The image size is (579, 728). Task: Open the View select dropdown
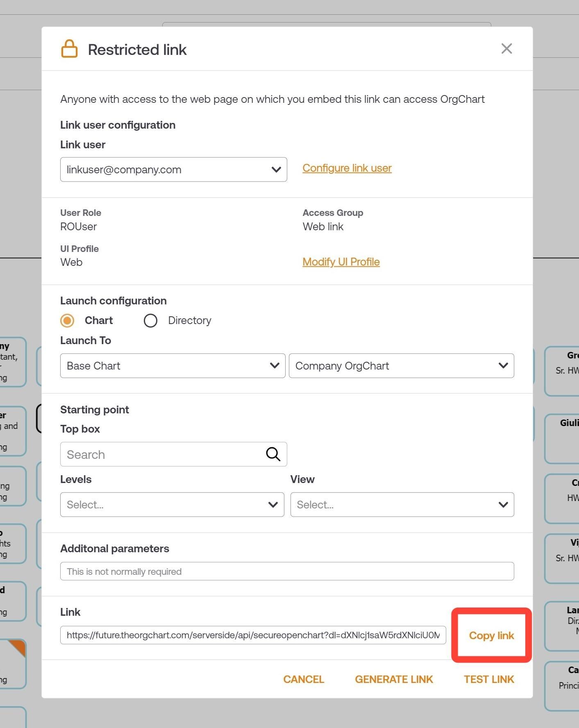[x=402, y=505]
